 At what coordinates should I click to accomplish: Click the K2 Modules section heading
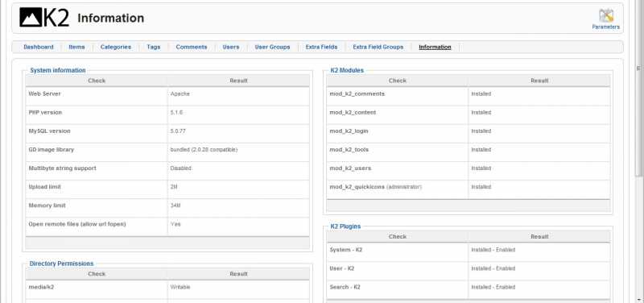[347, 70]
